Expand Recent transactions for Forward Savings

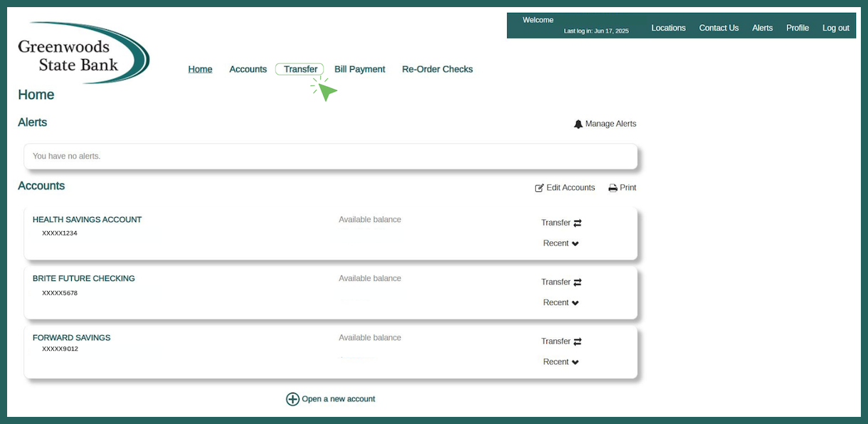click(561, 362)
